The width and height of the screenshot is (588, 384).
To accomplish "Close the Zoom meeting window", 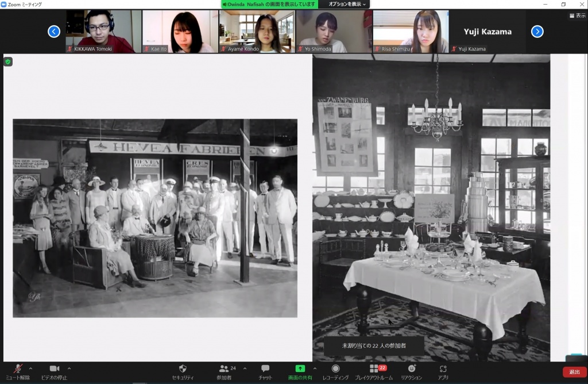I will pyautogui.click(x=582, y=4).
